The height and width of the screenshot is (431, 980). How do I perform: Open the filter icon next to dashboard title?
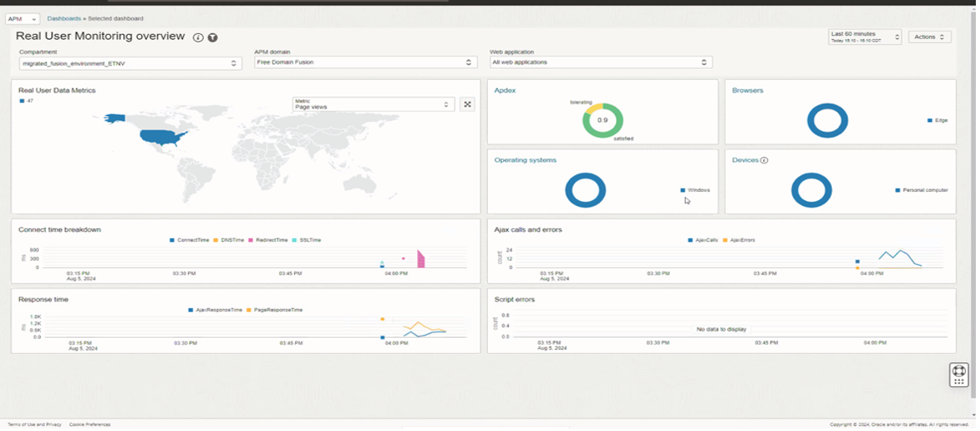click(213, 37)
